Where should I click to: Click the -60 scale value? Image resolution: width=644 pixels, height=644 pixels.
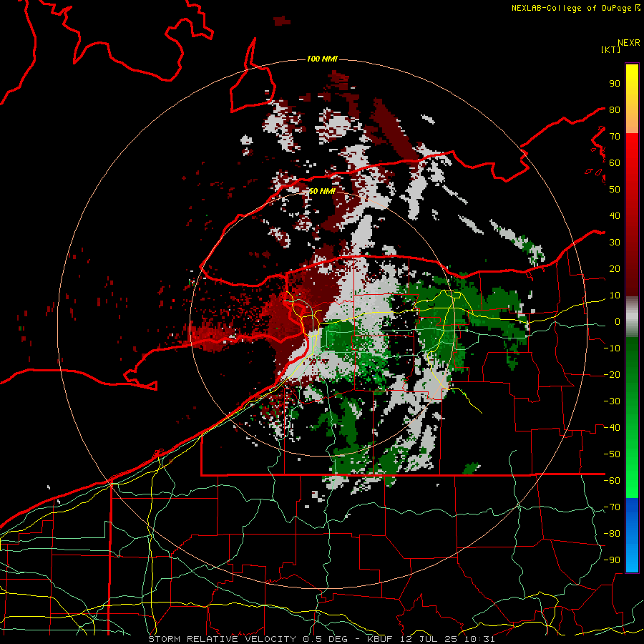coord(612,481)
